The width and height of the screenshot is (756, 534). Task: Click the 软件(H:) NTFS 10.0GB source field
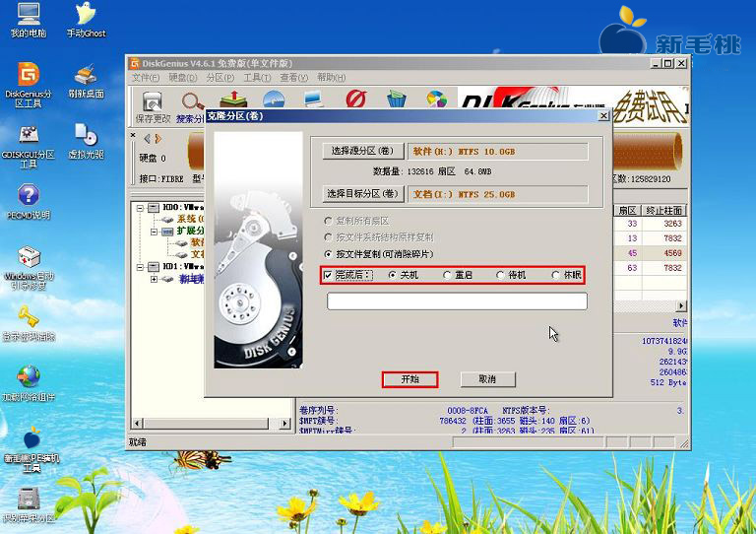click(497, 152)
